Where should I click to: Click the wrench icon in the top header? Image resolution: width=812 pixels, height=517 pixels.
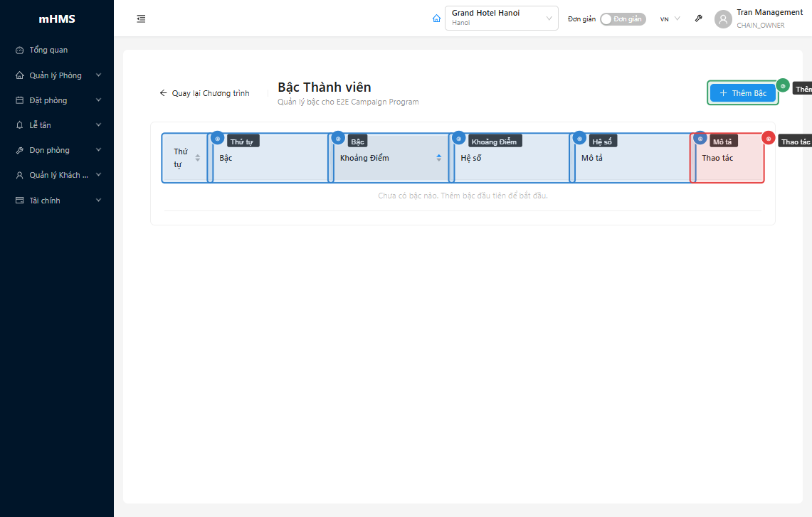point(699,19)
